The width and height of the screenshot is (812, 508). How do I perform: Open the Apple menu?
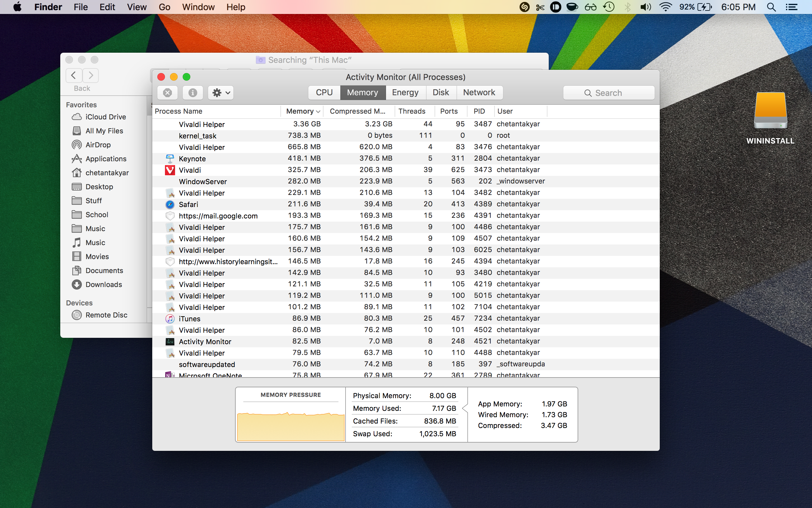17,7
